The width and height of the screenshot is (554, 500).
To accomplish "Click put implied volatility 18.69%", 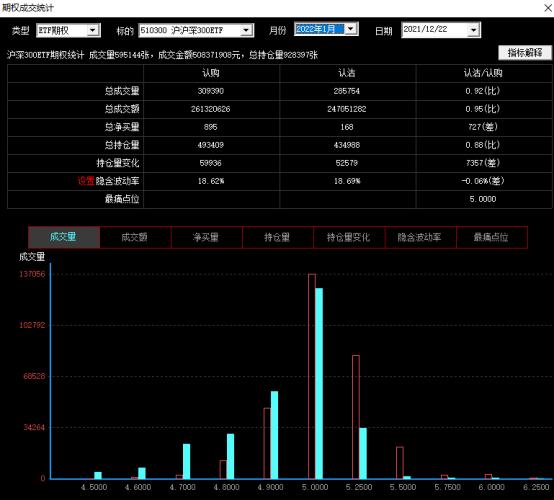I will (347, 181).
